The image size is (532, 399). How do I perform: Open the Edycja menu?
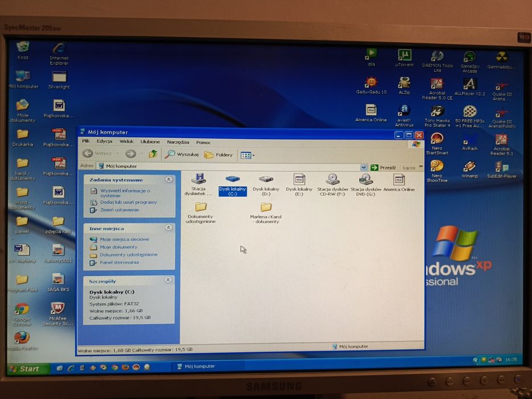[x=104, y=141]
